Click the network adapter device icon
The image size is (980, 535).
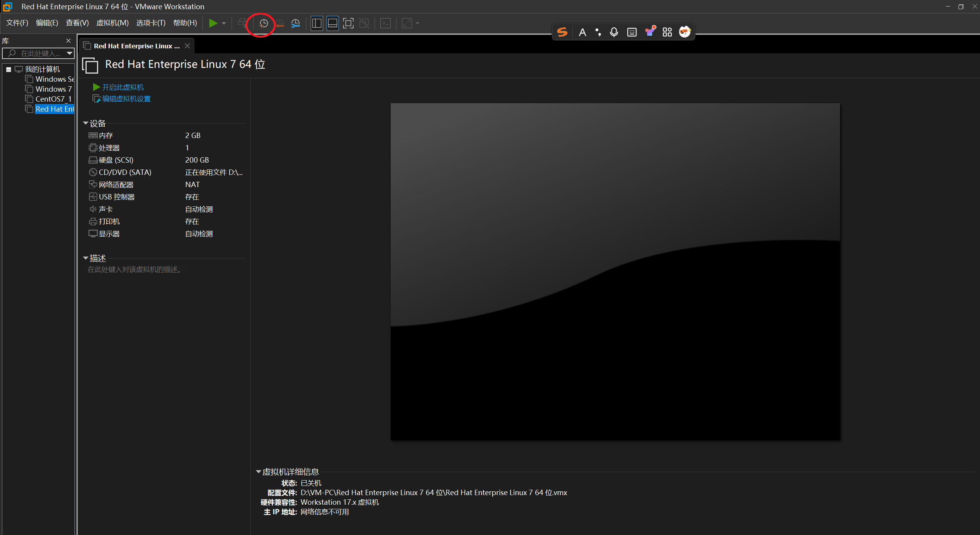tap(93, 184)
